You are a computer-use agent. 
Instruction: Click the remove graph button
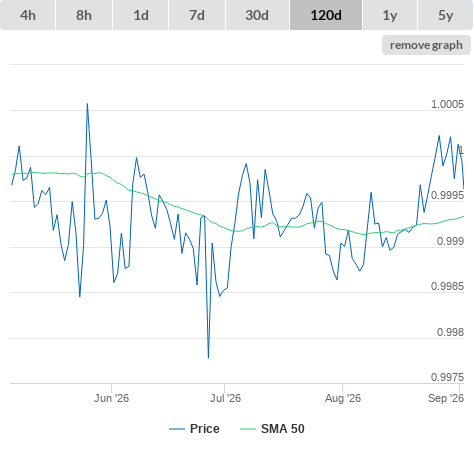426,45
